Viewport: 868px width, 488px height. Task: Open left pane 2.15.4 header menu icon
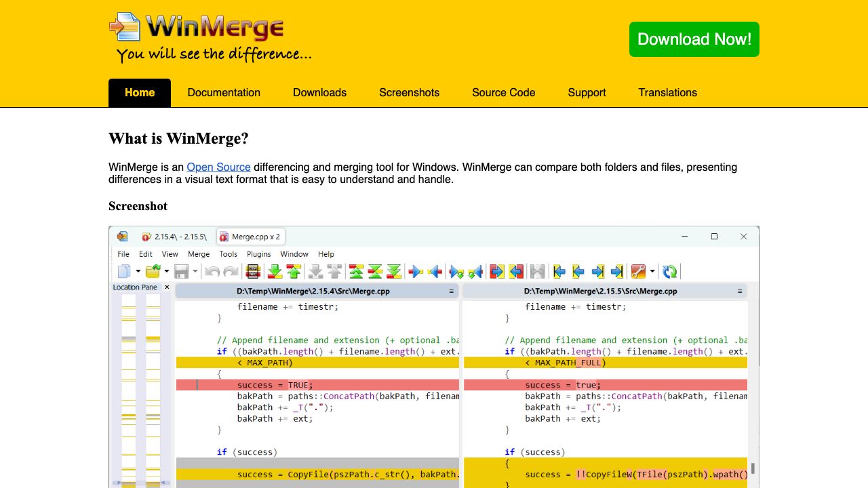pyautogui.click(x=452, y=291)
